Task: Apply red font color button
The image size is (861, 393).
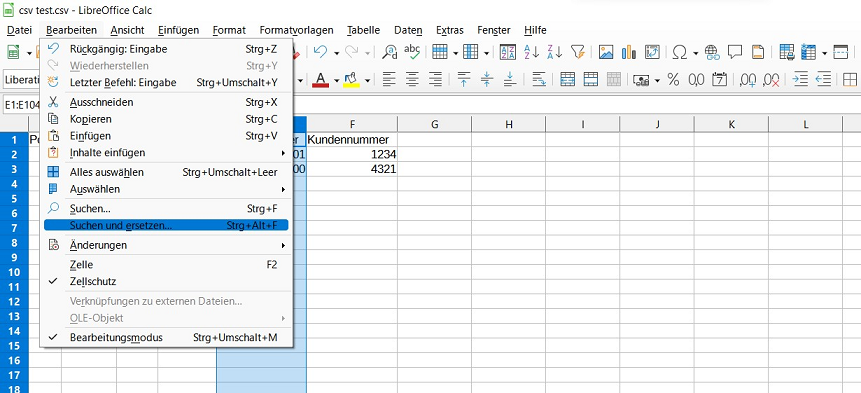Action: pyautogui.click(x=320, y=80)
